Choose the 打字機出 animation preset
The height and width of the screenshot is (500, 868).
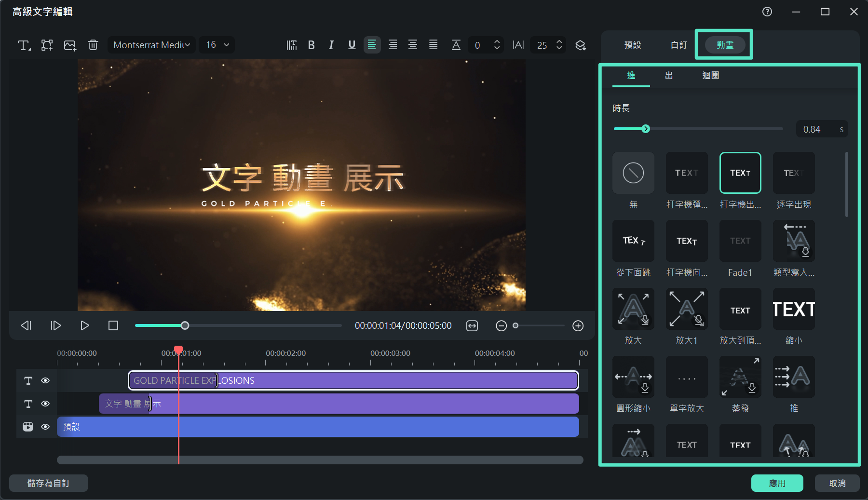[x=740, y=173]
